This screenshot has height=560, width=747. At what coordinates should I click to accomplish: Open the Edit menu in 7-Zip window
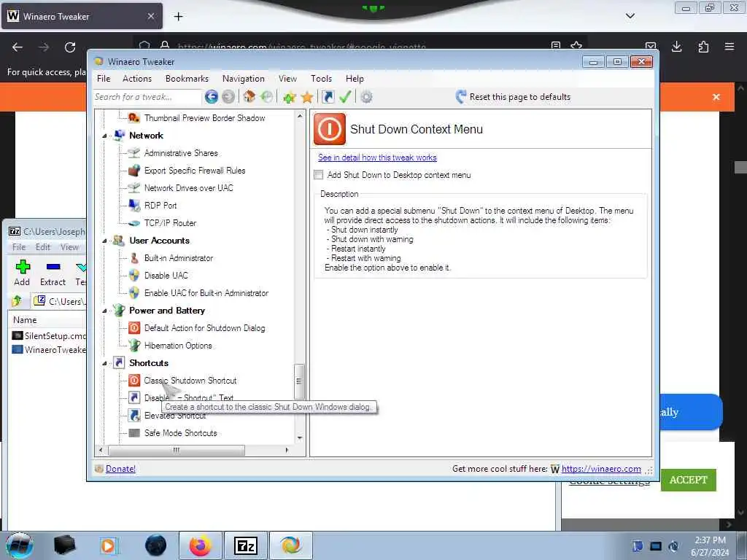(x=43, y=247)
